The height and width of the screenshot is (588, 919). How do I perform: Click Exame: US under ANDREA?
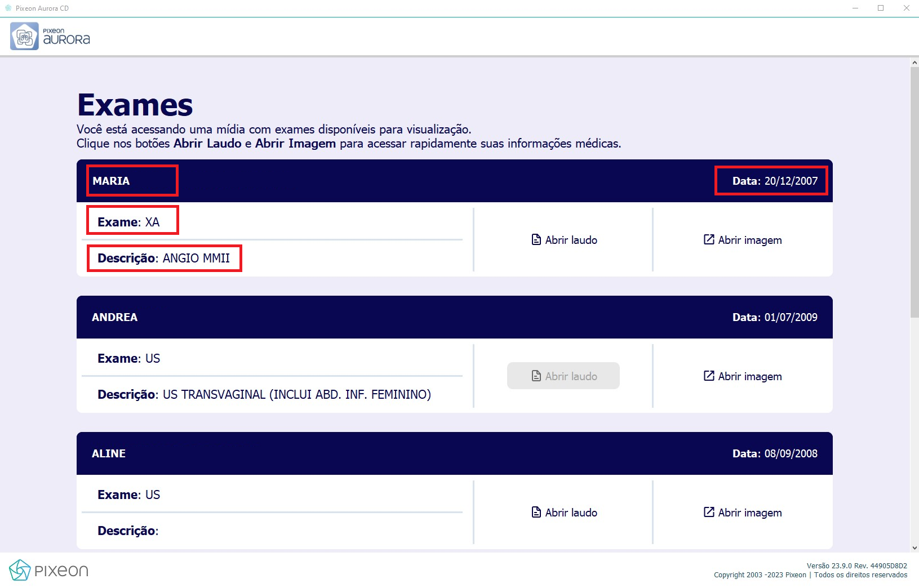point(128,358)
